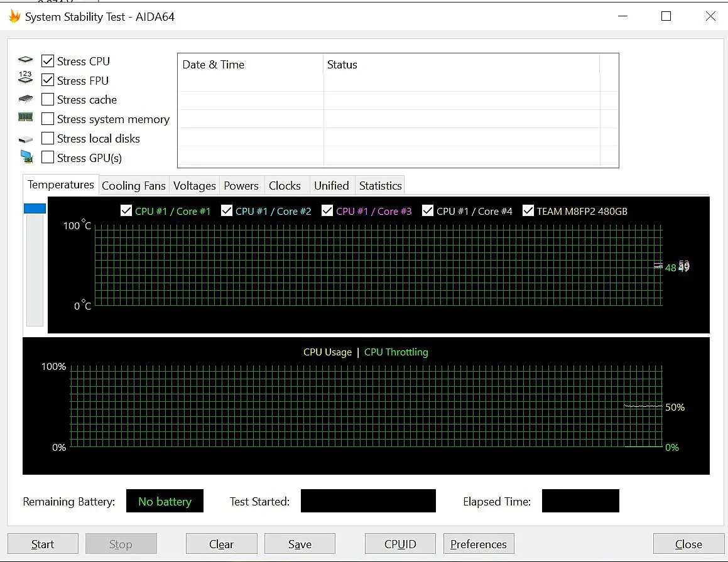728x562 pixels.
Task: Click the blue graph scale slider handle
Action: pyautogui.click(x=35, y=208)
